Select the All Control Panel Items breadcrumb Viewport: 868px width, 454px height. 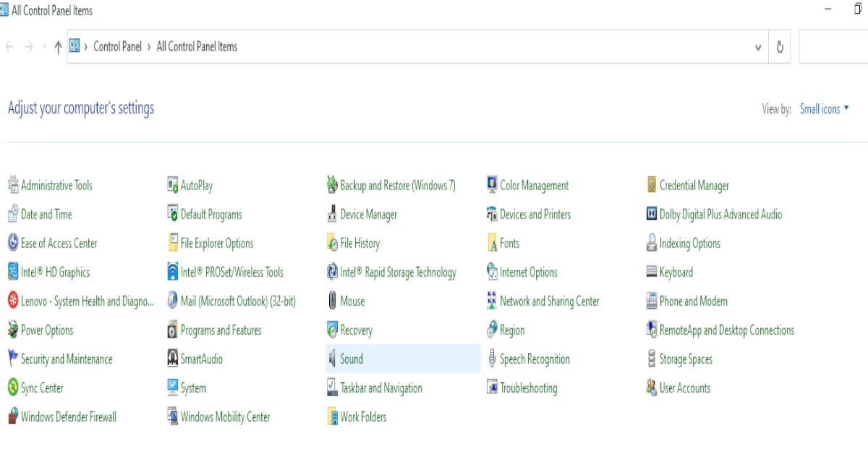[x=197, y=47]
